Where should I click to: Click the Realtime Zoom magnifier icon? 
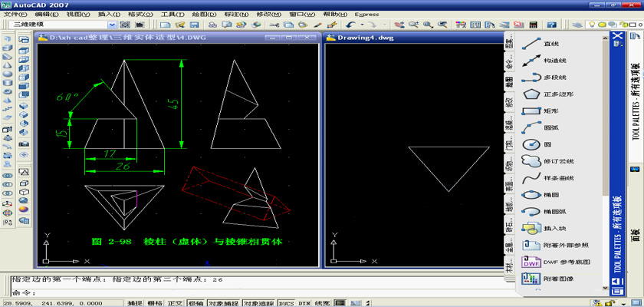coord(412,25)
